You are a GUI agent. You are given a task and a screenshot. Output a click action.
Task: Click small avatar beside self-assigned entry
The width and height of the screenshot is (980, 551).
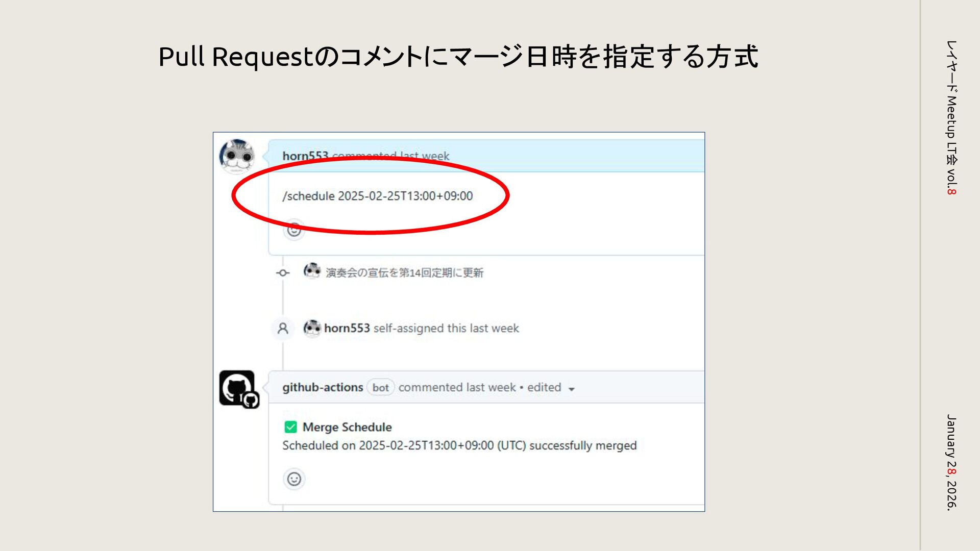(312, 328)
